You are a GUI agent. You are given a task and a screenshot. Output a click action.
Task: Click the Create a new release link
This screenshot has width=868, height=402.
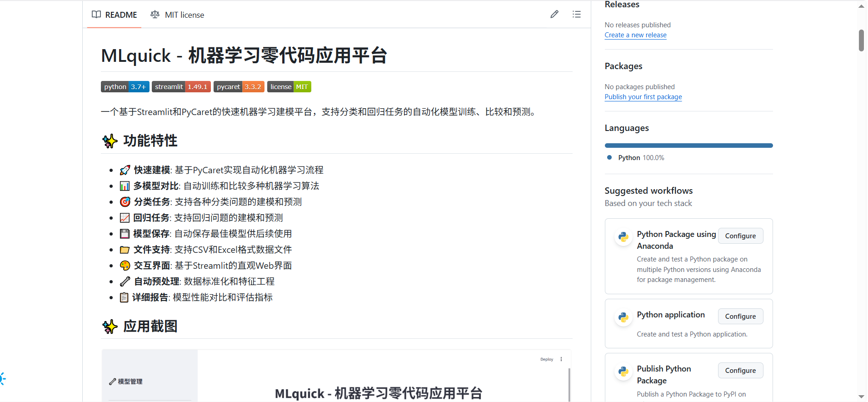click(x=635, y=35)
